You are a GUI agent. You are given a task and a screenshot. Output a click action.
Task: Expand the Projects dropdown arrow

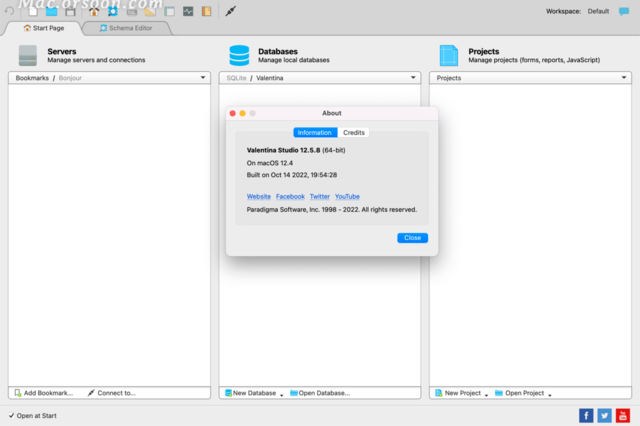(x=624, y=78)
